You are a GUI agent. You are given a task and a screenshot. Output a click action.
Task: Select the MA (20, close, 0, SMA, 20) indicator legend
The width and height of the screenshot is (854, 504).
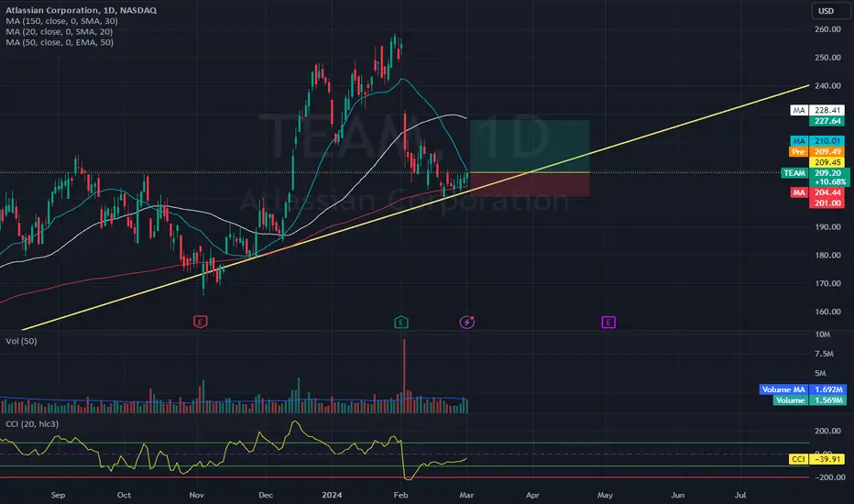click(x=60, y=31)
